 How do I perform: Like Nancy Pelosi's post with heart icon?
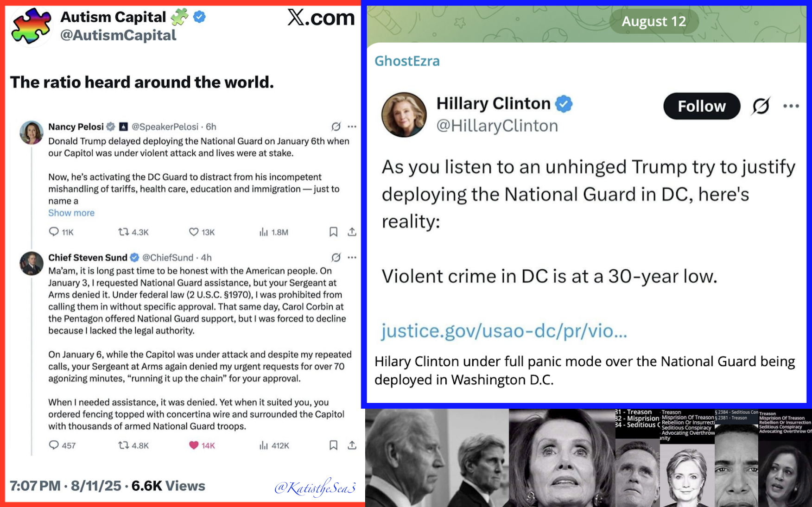click(x=194, y=232)
